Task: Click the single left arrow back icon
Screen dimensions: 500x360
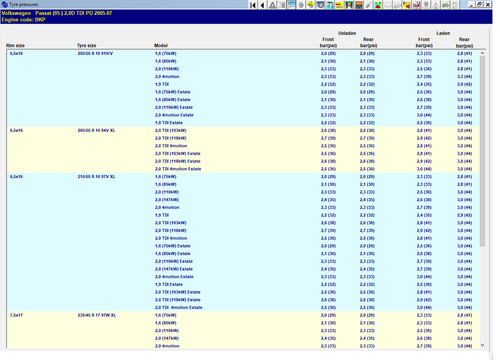Action: coord(263,5)
